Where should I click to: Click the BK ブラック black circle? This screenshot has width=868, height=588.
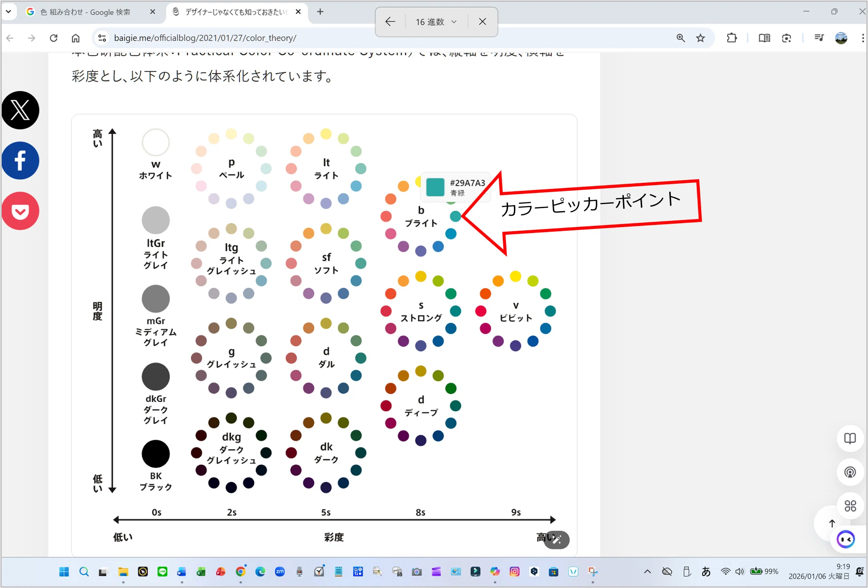tap(156, 454)
